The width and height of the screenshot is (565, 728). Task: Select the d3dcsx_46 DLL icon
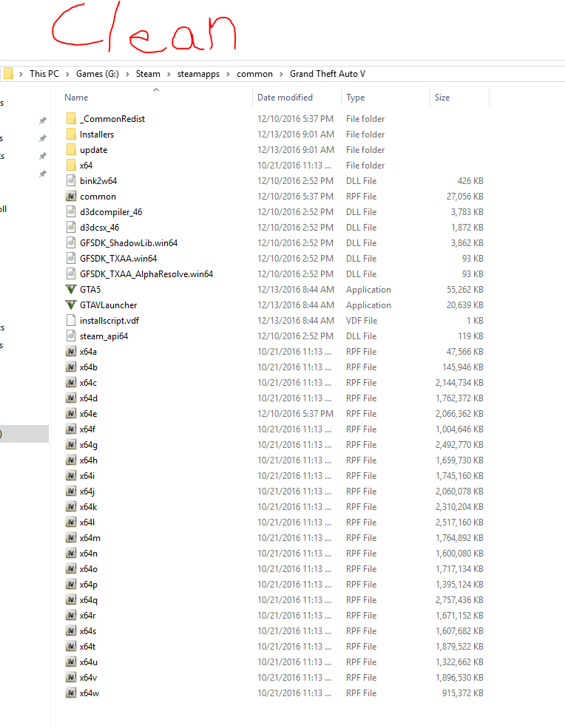[x=71, y=228]
